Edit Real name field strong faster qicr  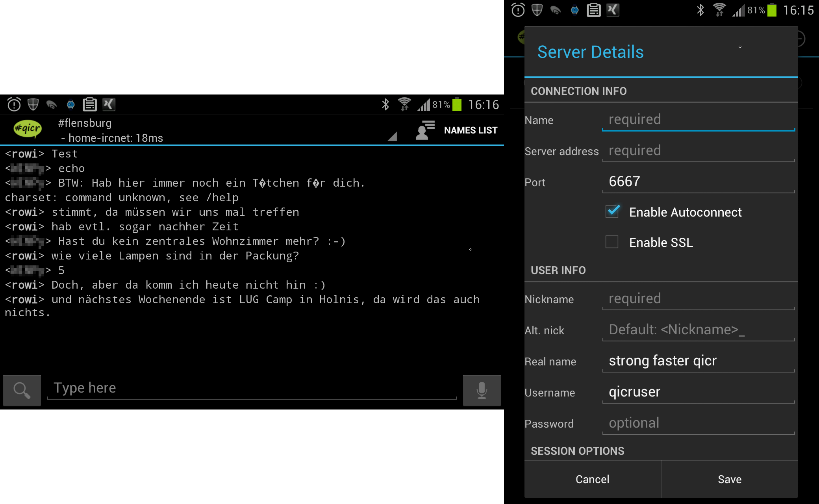699,361
